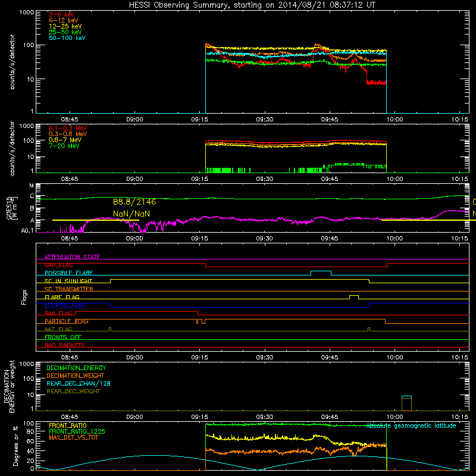The image size is (476, 476).
Task: Click the REAR_DEC_WEIGHT legend label
Action: [x=73, y=392]
